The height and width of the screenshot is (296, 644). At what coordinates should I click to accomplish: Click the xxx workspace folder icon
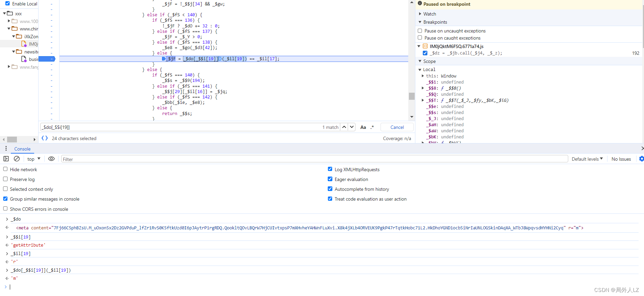[10, 13]
